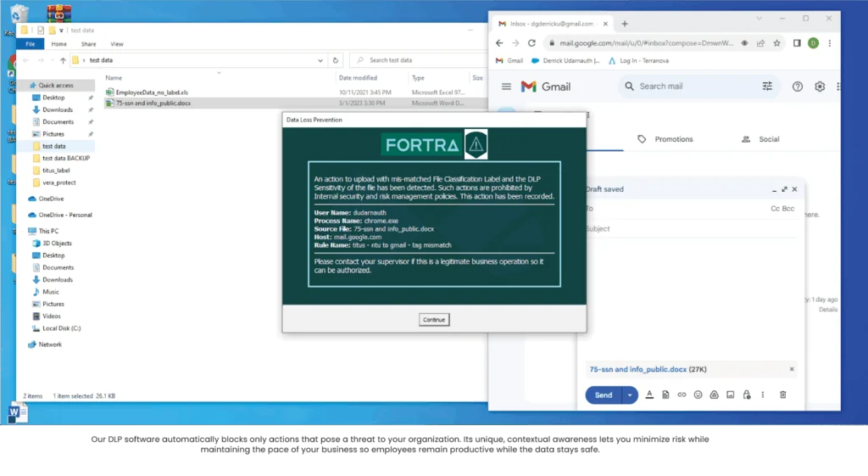
Task: Discard draft with the trash icon
Action: pyautogui.click(x=782, y=395)
